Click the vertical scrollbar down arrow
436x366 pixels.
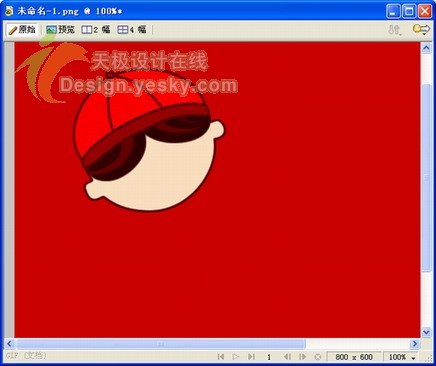(x=426, y=332)
